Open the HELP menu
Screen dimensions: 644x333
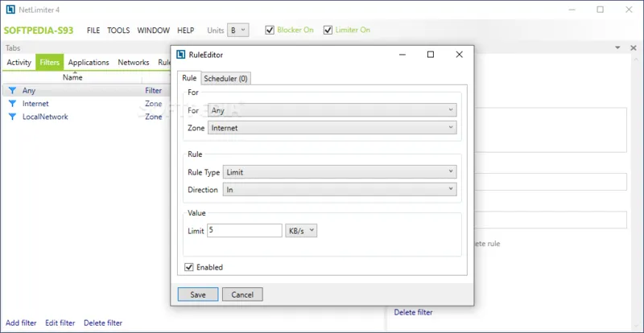point(186,31)
